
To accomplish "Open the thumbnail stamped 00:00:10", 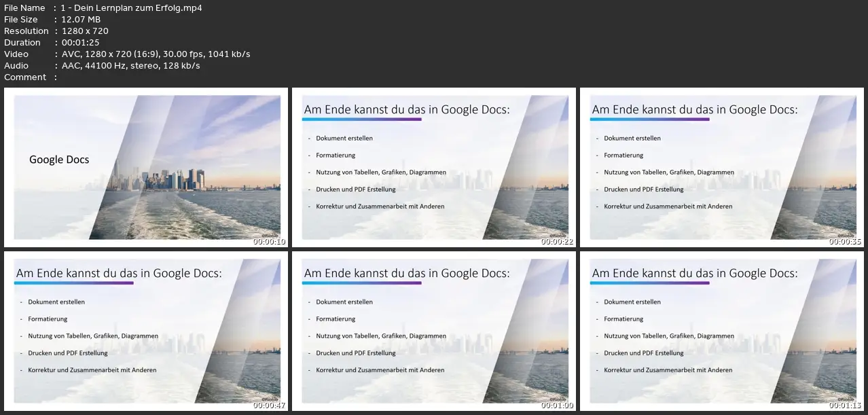I will pyautogui.click(x=145, y=167).
